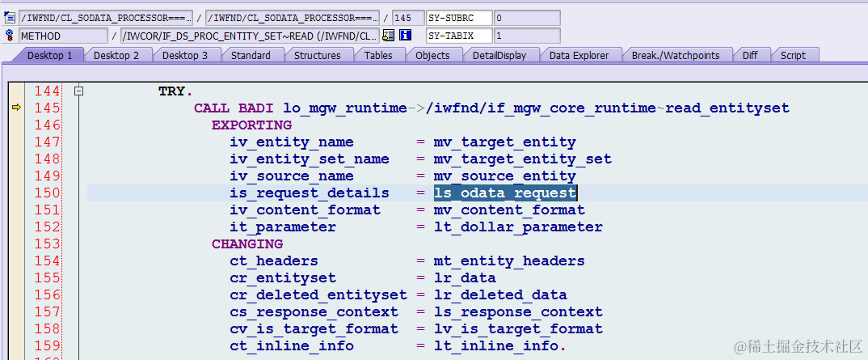This screenshot has width=868, height=360.
Task: Open the Data Explorer tab
Action: 579,55
